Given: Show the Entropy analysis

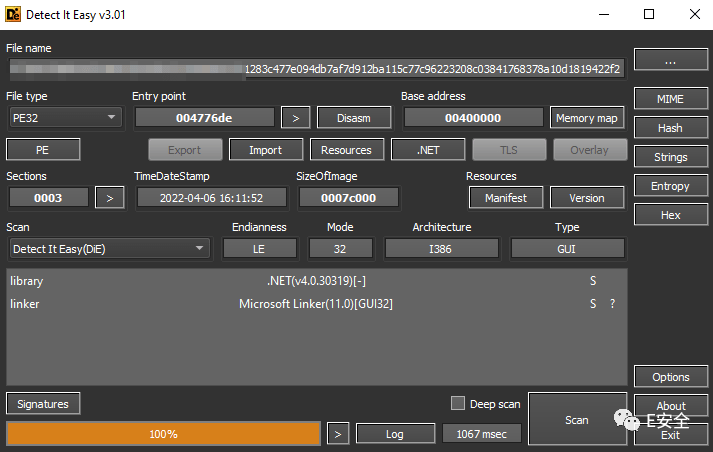Looking at the screenshot, I should click(x=671, y=186).
